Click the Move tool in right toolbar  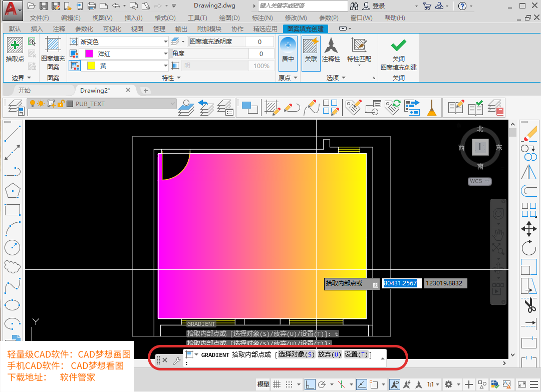point(528,229)
